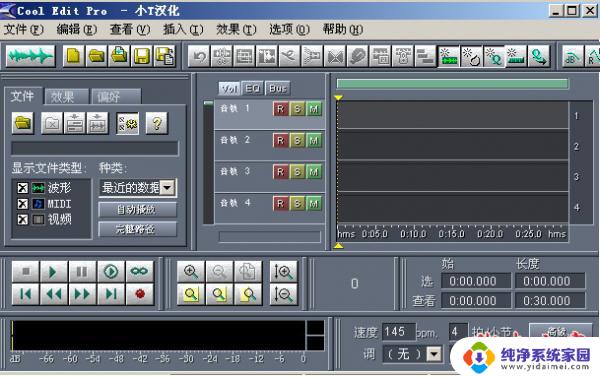Image resolution: width=600 pixels, height=377 pixels.
Task: Zoom out full both axes
Action: tap(248, 272)
